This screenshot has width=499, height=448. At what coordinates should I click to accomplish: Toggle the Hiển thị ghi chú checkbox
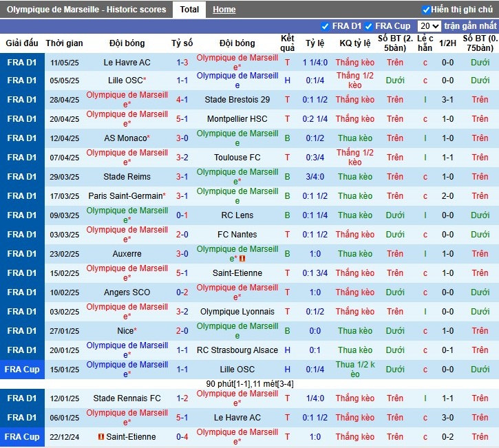pyautogui.click(x=426, y=10)
